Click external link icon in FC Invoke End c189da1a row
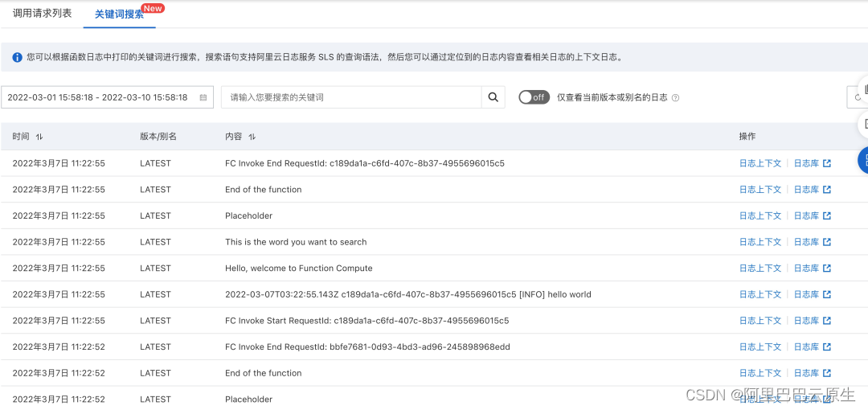 [827, 163]
